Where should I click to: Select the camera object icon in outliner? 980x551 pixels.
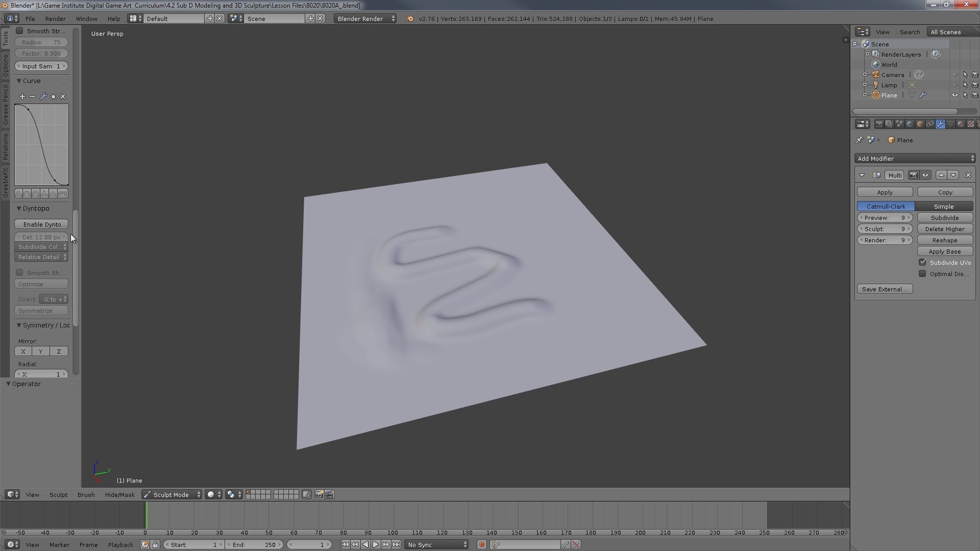tap(876, 74)
